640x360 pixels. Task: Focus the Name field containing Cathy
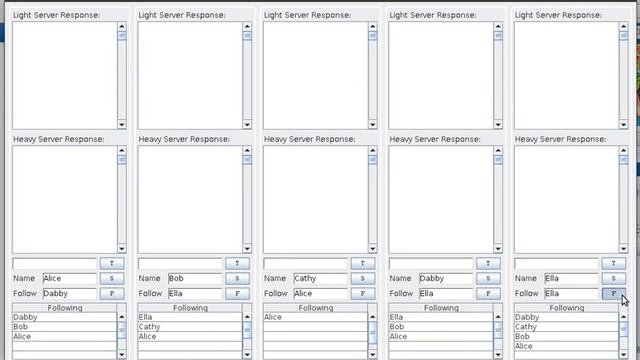[320, 278]
